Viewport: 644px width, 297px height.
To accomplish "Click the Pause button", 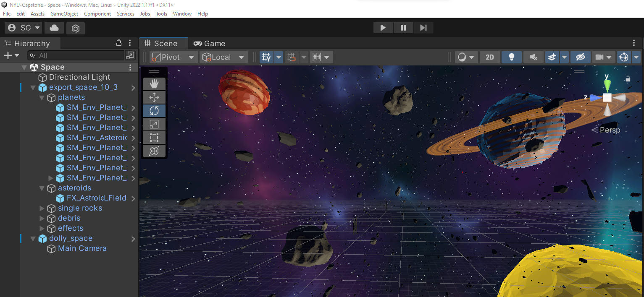I will (403, 28).
